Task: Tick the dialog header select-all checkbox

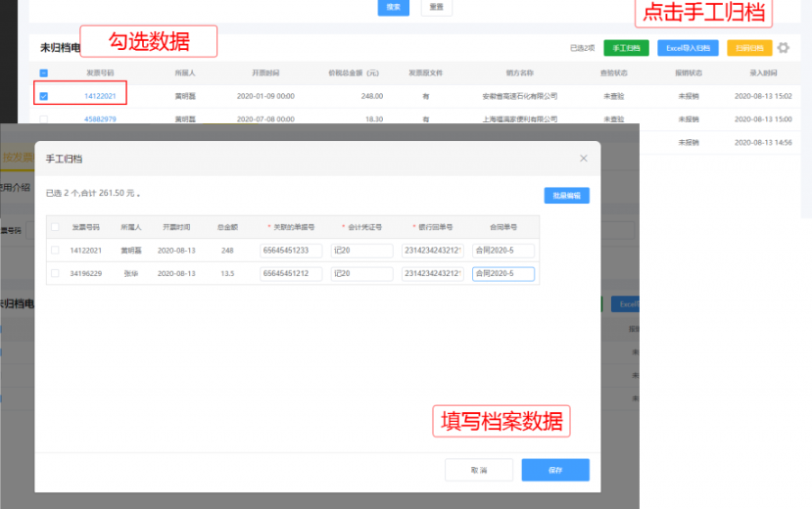Action: tap(55, 227)
